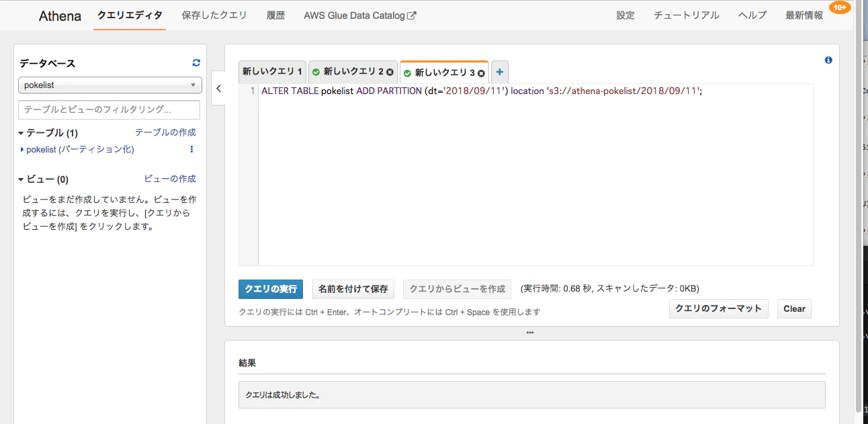
Task: Click the results panel resize handle dots
Action: (530, 333)
